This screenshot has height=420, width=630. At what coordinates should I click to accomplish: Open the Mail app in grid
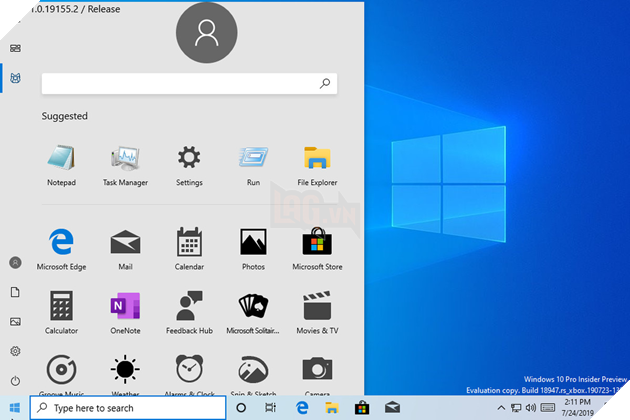tap(125, 249)
